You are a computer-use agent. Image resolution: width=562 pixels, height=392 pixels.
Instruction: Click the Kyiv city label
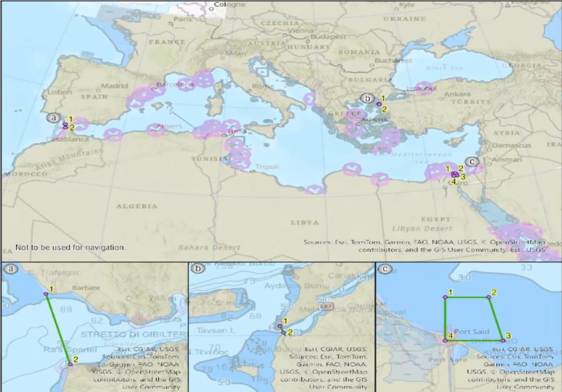point(407,5)
